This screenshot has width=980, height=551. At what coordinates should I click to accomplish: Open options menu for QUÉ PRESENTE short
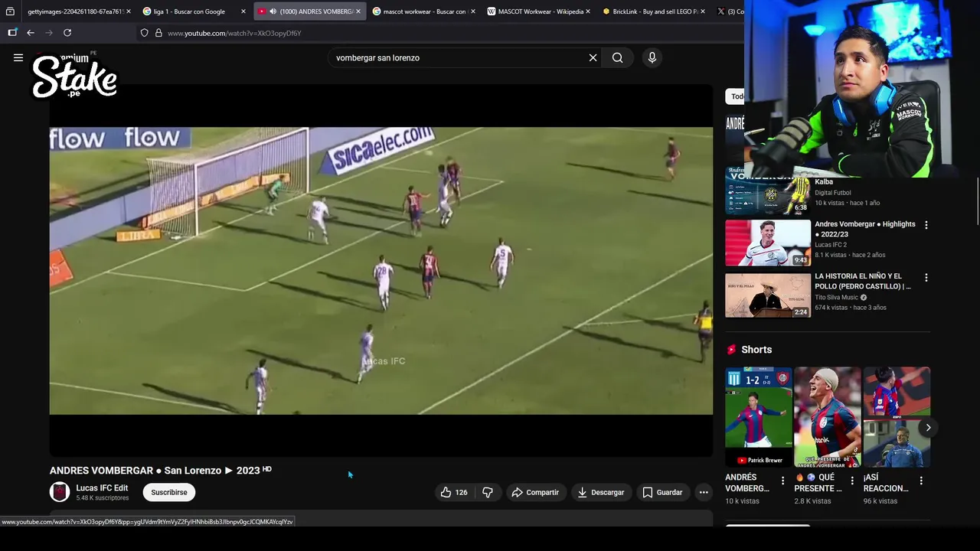[x=852, y=481]
